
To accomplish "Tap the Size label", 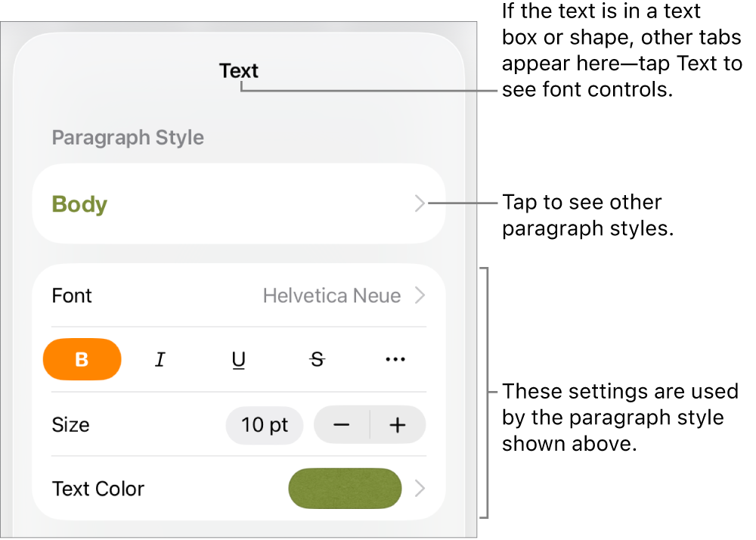I will coord(70,425).
